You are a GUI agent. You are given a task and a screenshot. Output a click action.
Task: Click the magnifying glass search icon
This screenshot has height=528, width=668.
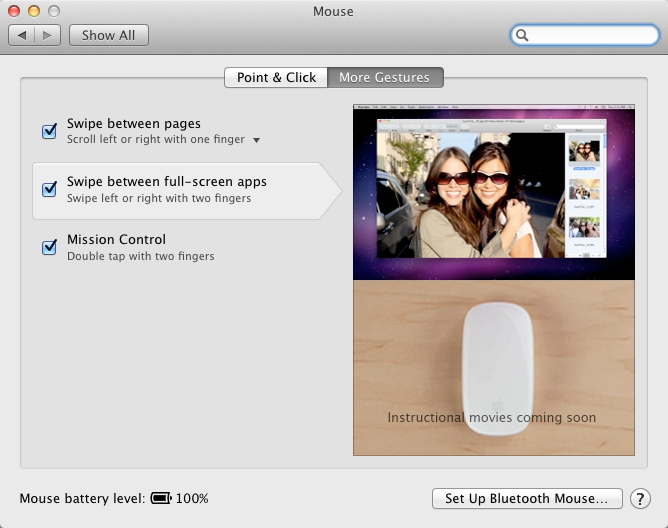click(522, 35)
